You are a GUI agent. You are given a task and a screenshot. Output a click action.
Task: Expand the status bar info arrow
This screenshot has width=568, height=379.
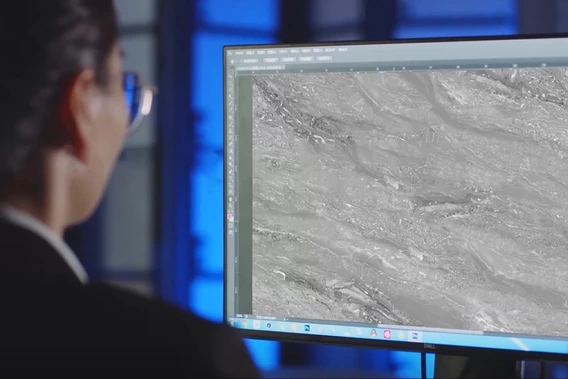pos(285,319)
